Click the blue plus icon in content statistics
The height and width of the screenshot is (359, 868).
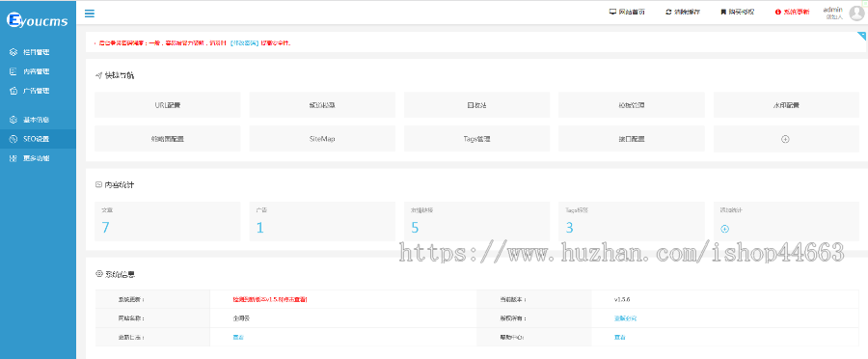[724, 229]
